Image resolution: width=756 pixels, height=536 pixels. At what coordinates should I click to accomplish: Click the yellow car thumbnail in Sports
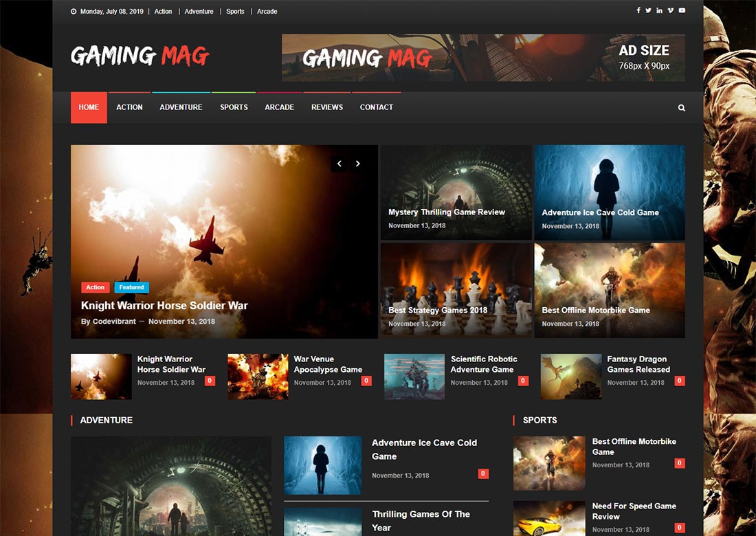tap(549, 519)
